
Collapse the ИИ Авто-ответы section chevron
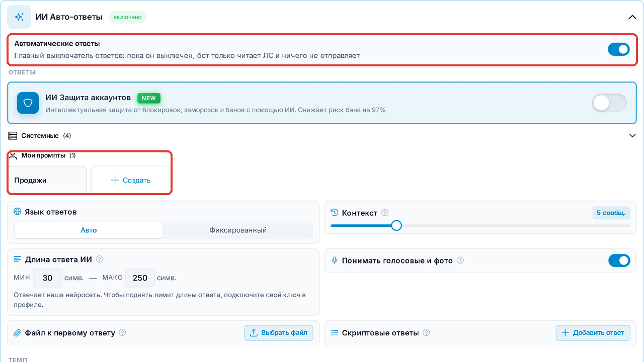click(x=632, y=17)
